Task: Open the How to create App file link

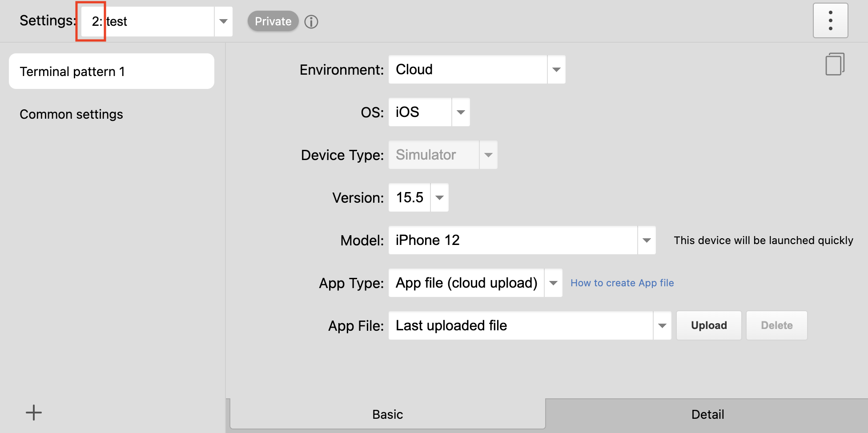Action: pos(622,283)
